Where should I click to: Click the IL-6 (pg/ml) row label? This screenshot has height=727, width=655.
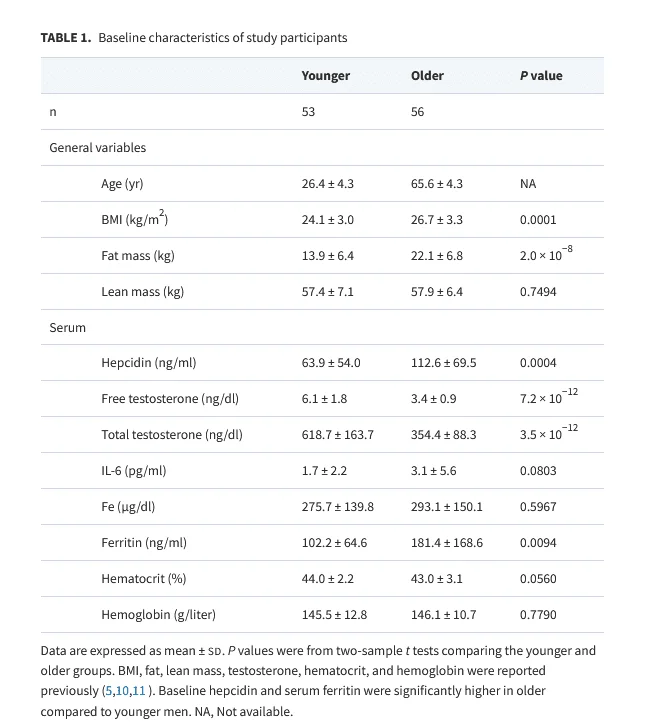133,471
